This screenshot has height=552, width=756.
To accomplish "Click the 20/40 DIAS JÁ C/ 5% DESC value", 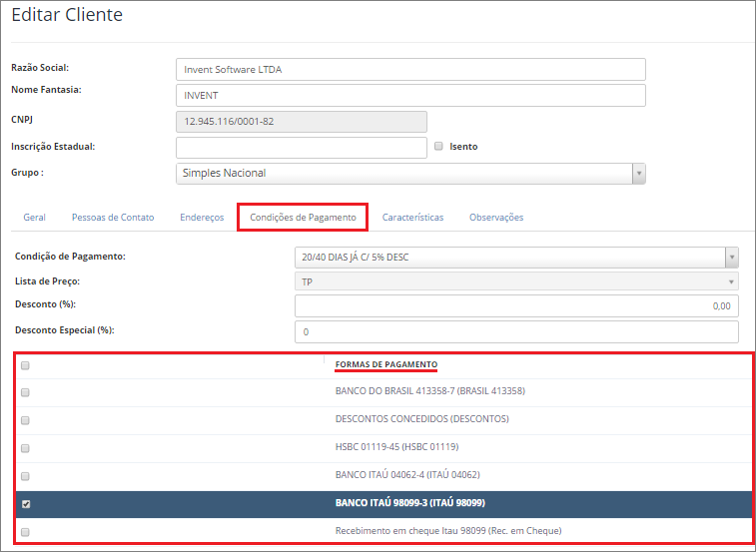I will pos(355,258).
